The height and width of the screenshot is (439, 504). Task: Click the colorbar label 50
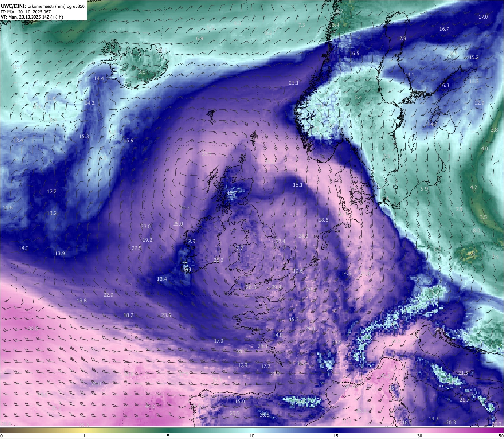click(x=500, y=436)
